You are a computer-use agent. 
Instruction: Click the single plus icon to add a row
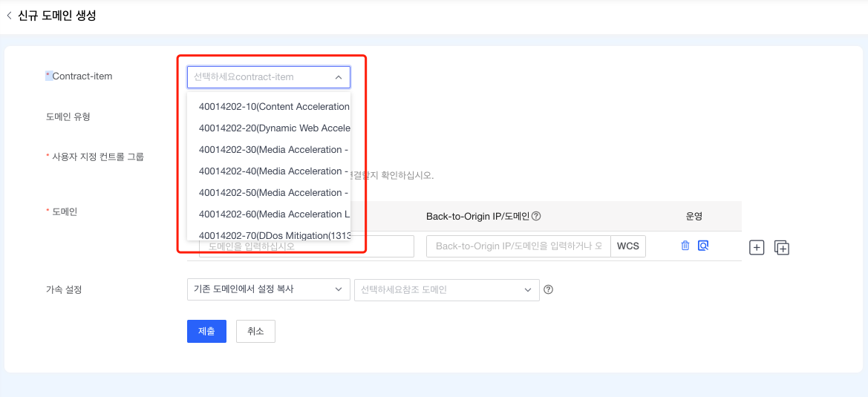click(757, 248)
